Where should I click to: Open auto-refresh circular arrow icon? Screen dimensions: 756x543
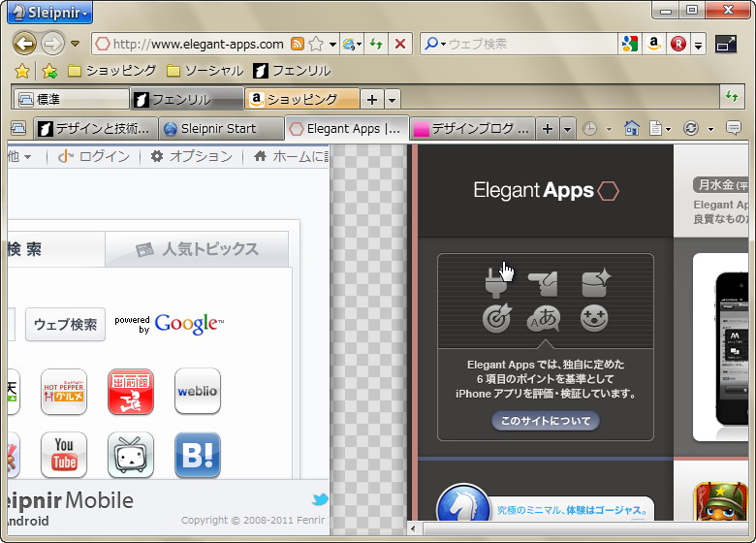[x=691, y=128]
